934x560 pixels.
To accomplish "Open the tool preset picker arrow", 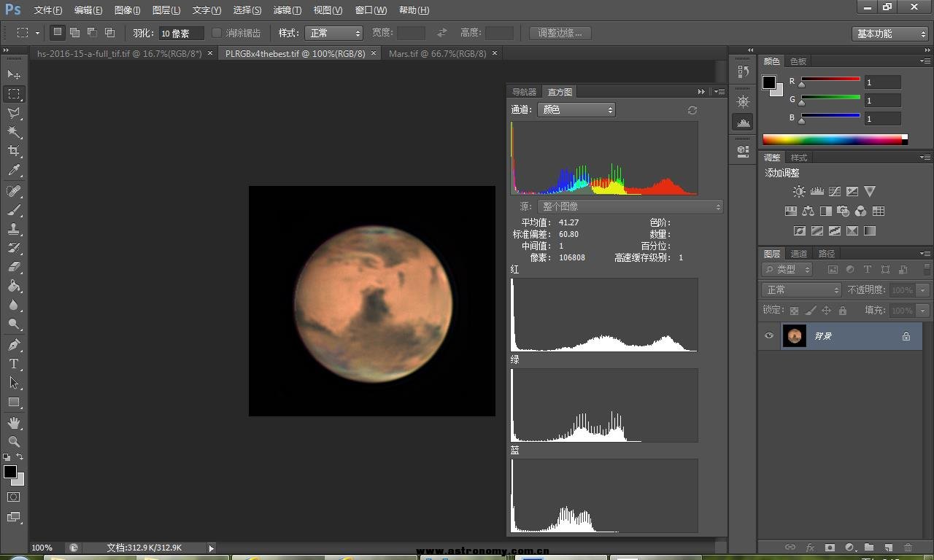I will click(x=37, y=34).
